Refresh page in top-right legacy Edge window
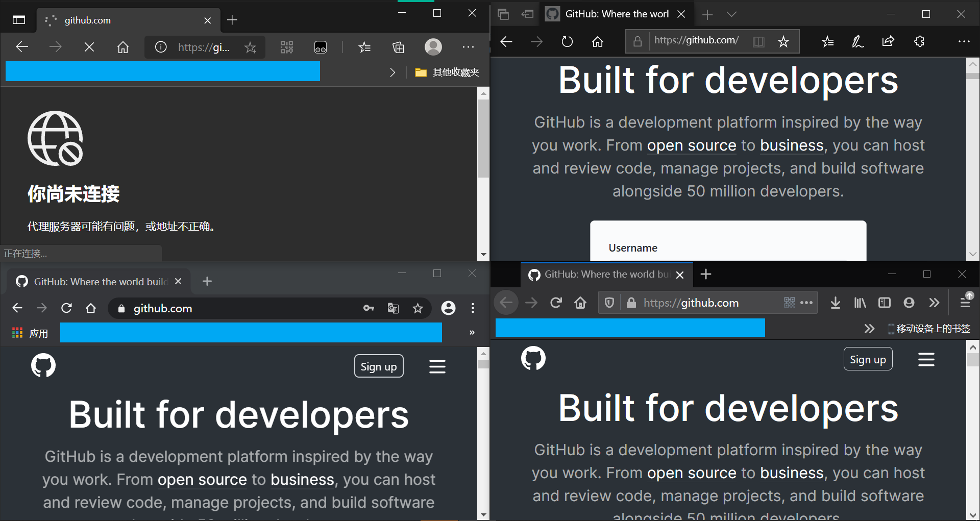The height and width of the screenshot is (521, 980). click(567, 41)
